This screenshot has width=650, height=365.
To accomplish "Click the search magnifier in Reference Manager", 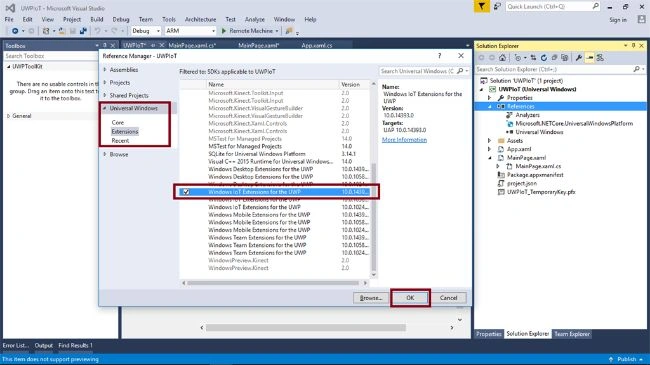I will [x=460, y=71].
